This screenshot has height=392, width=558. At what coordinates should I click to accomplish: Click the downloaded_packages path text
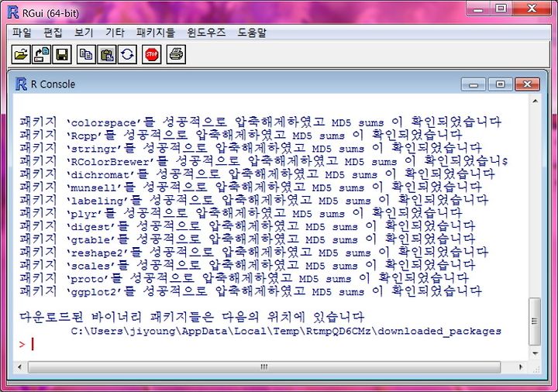(x=286, y=331)
